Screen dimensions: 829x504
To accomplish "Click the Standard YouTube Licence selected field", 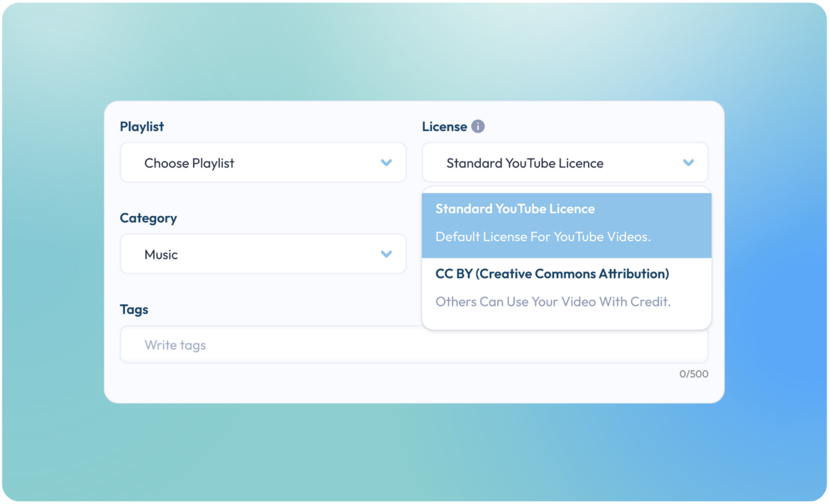I will (565, 162).
